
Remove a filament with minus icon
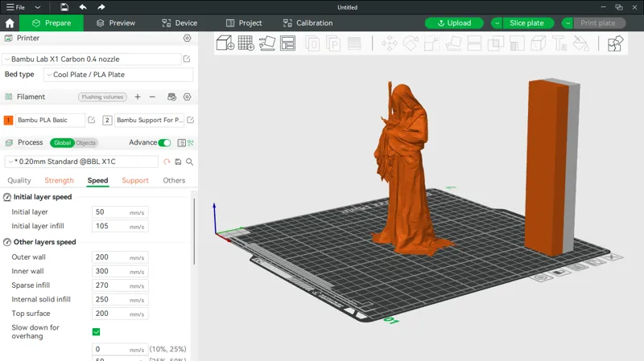[152, 96]
